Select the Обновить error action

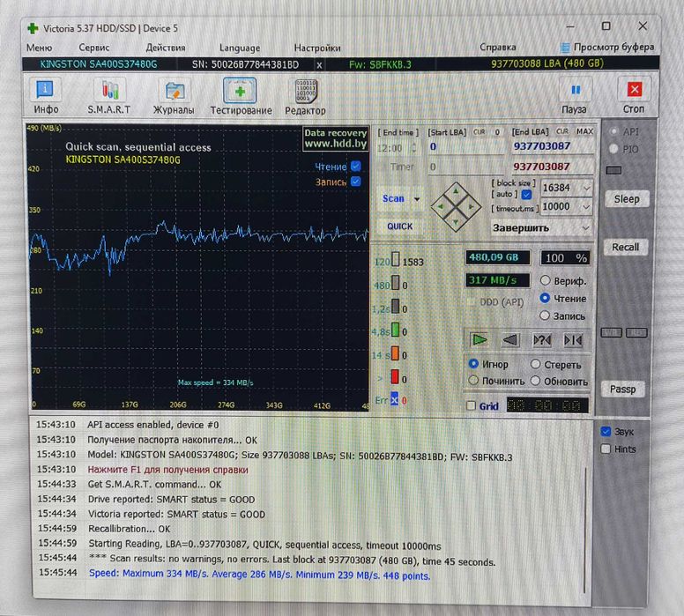[536, 381]
